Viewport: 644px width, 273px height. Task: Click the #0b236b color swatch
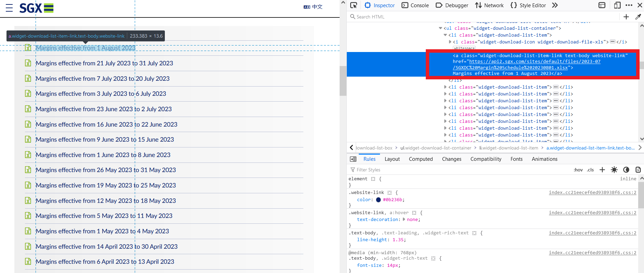point(378,200)
